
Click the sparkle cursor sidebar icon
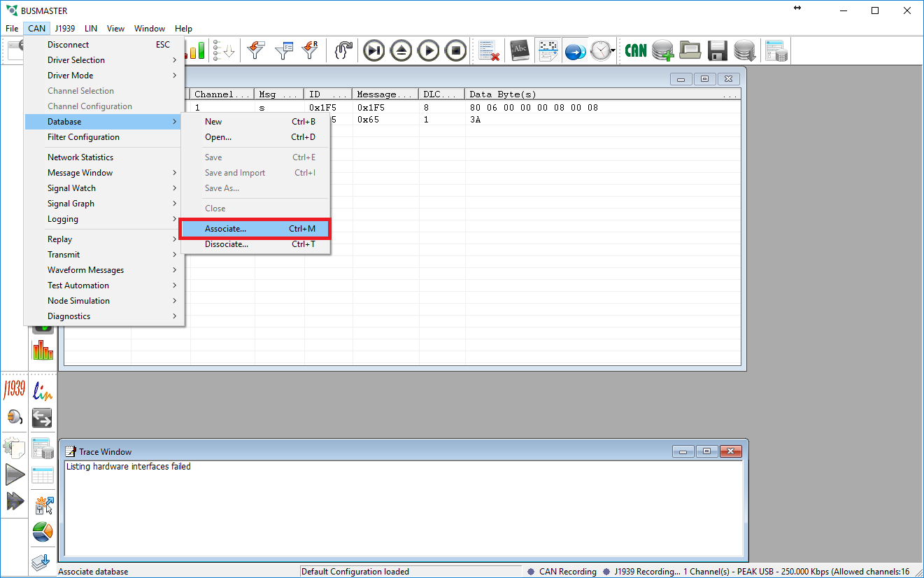[x=43, y=504]
